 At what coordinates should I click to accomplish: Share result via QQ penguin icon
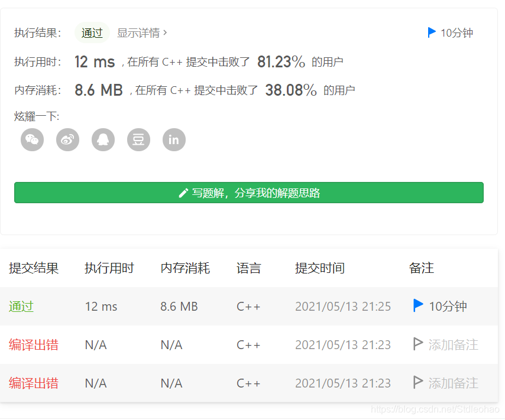click(103, 139)
